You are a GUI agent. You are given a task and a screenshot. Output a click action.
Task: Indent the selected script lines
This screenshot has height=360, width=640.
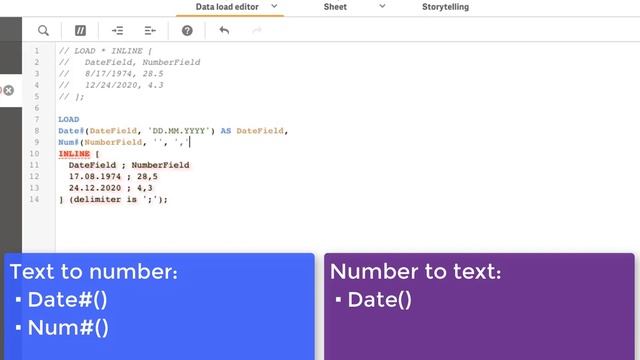click(118, 31)
